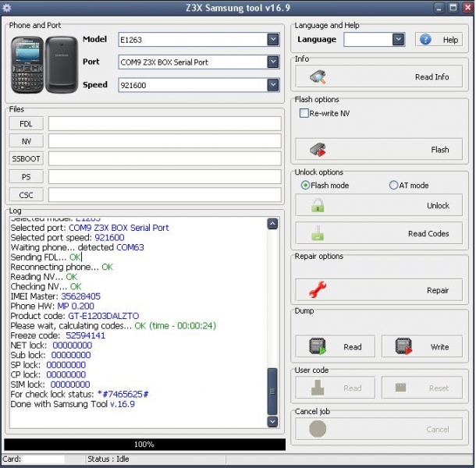Click the back-view Samsung phone image
Screen dimensions: 476x468
click(x=62, y=65)
